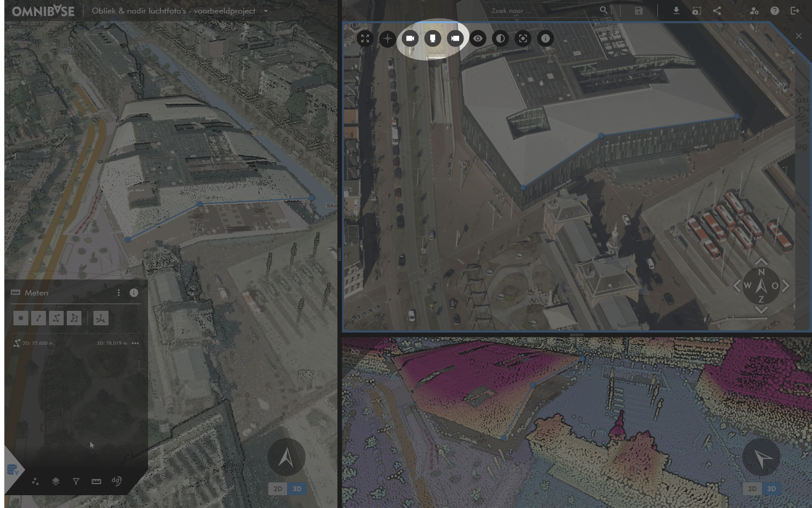The image size is (812, 508).
Task: Toggle the eye visibility button on photo
Action: [478, 38]
